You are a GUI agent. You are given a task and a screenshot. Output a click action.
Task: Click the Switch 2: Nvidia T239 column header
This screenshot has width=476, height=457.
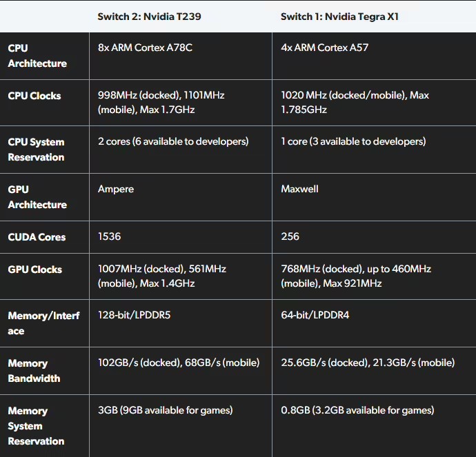[x=149, y=17]
